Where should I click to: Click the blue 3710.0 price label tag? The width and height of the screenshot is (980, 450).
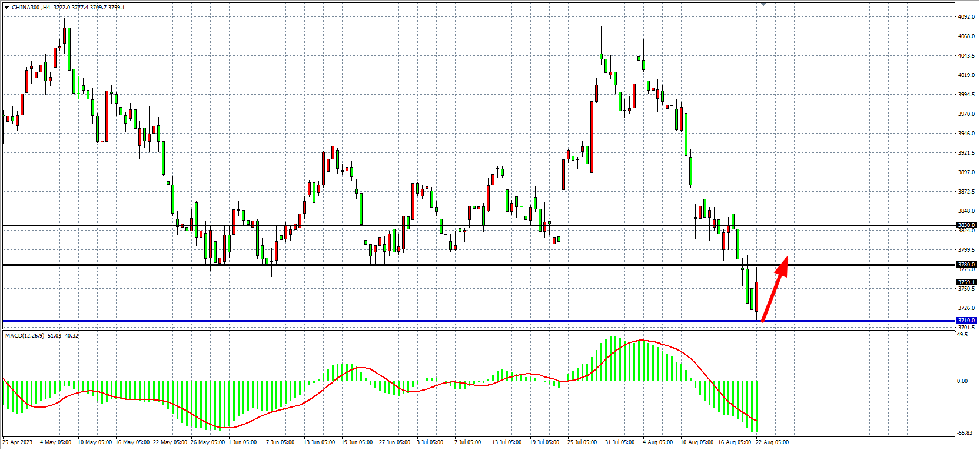pos(966,321)
